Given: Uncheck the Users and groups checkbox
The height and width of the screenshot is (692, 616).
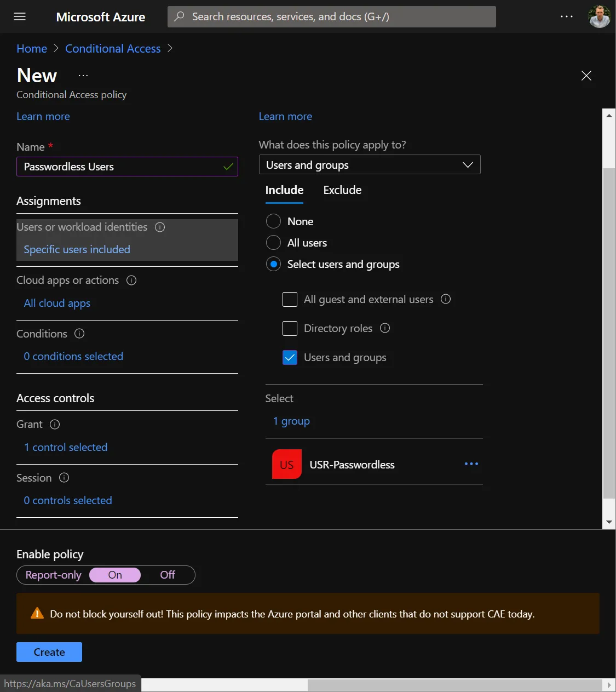Looking at the screenshot, I should coord(290,357).
